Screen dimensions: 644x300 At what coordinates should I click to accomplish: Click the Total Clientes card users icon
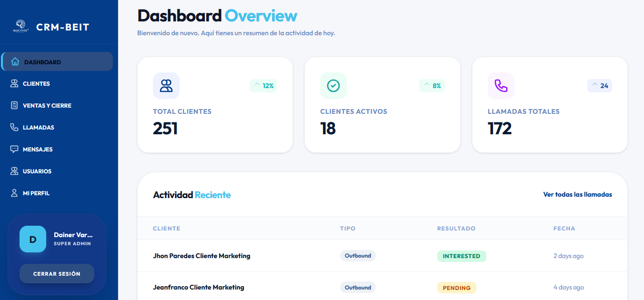[166, 86]
